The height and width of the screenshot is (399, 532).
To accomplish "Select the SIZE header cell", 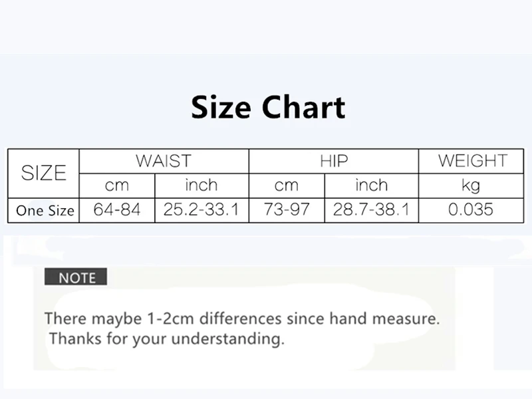I will [43, 173].
